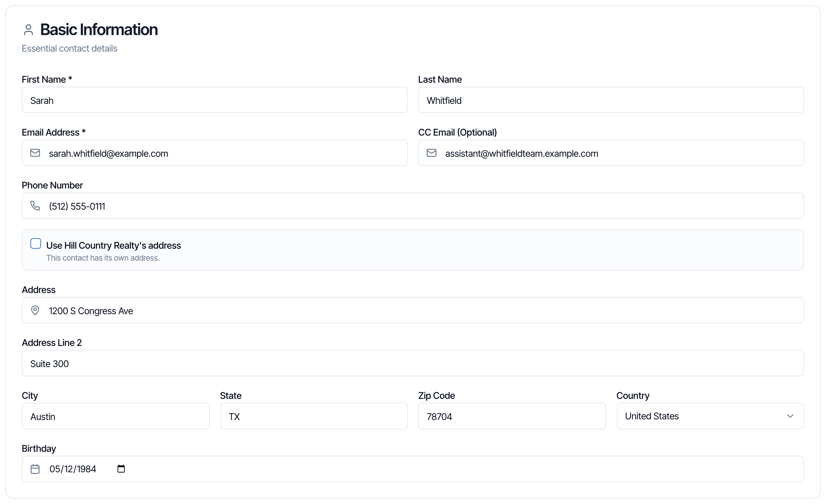The height and width of the screenshot is (504, 826).
Task: Click the map pin icon in Address field
Action: click(x=35, y=310)
